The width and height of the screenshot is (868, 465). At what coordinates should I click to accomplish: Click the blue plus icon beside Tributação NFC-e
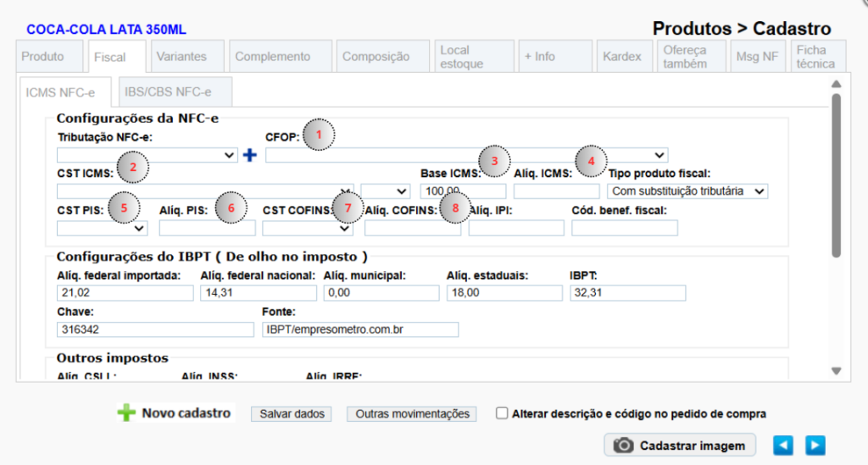pos(250,155)
